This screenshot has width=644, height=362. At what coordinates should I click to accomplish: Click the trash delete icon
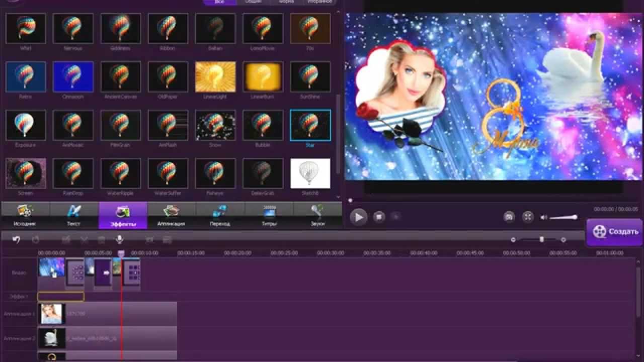click(x=101, y=240)
